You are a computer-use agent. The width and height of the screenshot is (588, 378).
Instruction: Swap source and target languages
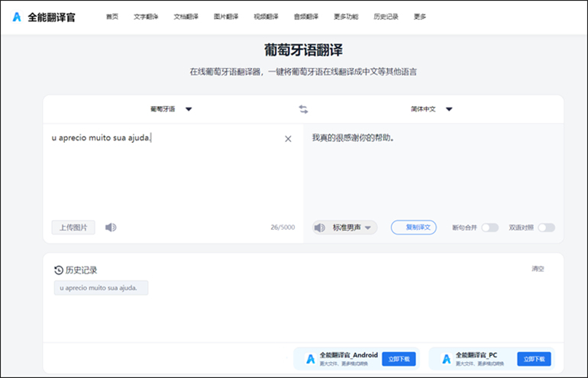click(303, 109)
